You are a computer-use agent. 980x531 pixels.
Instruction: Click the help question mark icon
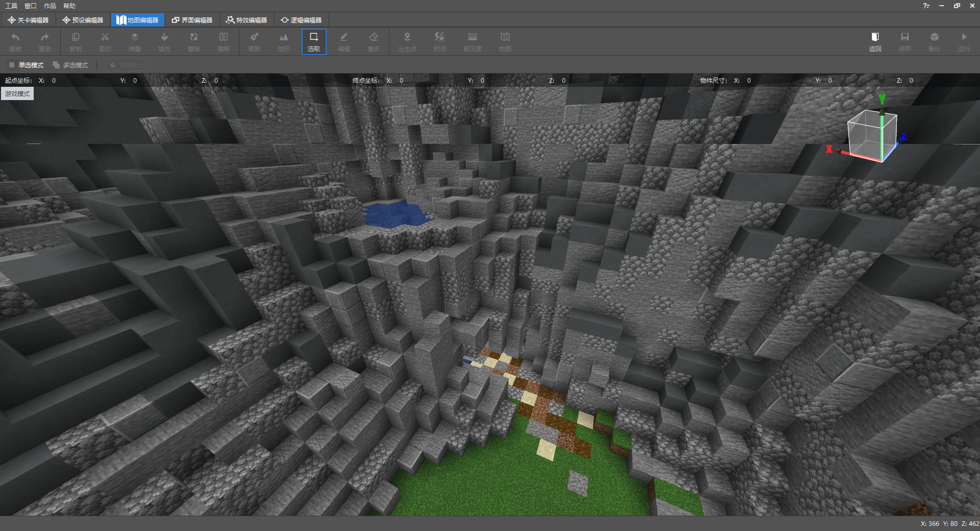pyautogui.click(x=926, y=6)
